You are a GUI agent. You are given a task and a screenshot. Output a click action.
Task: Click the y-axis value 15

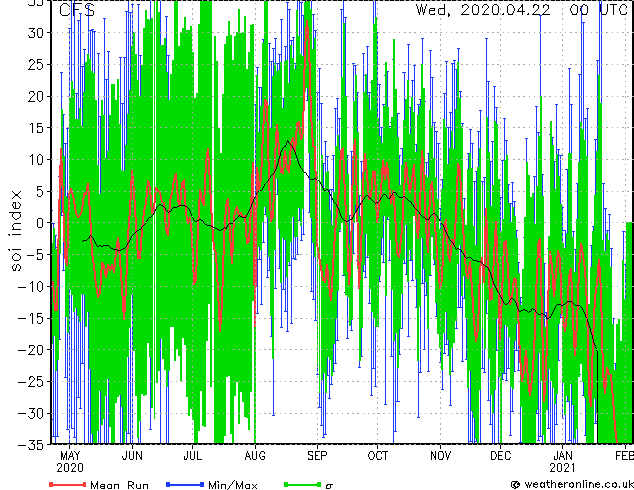pos(36,128)
